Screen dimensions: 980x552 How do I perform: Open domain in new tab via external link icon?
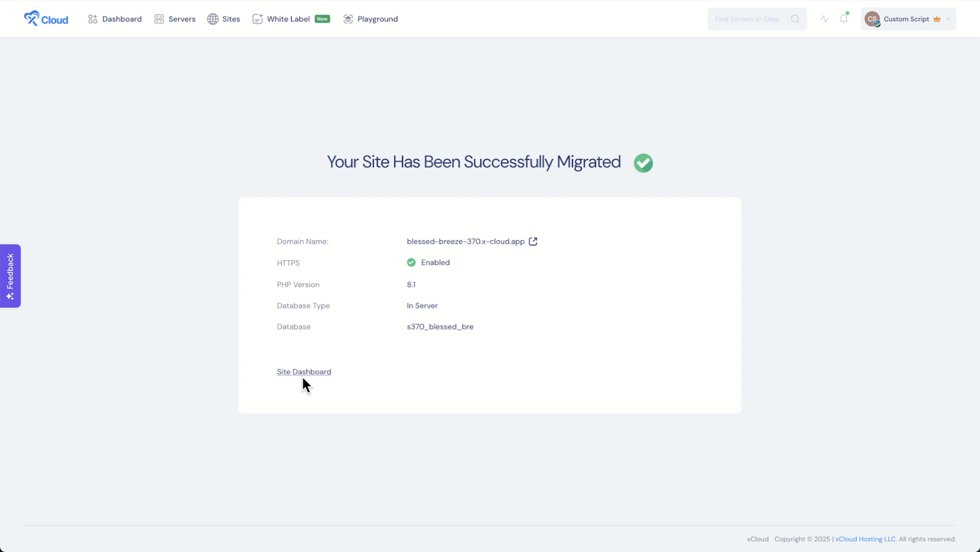533,241
